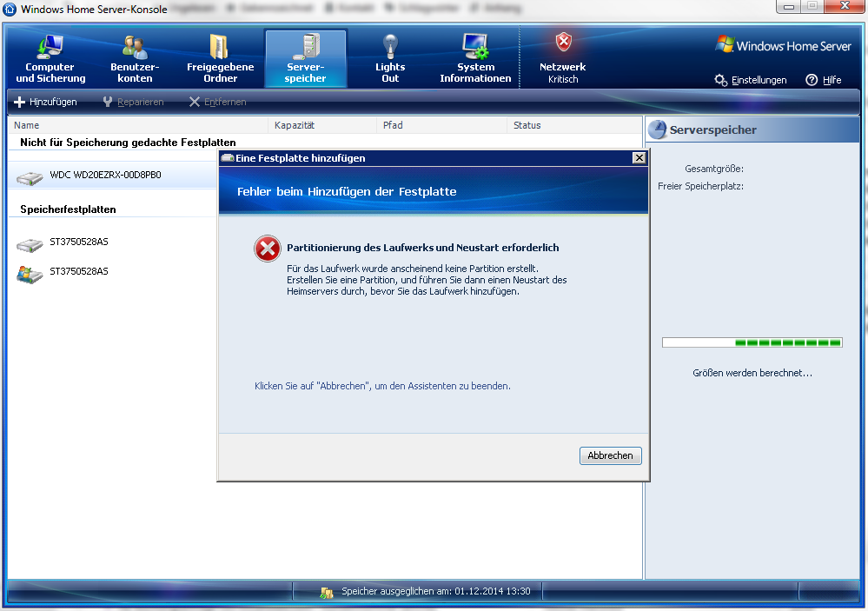Click the Abbrechen button in the dialog
Viewport: 868px width, 611px height.
(610, 455)
